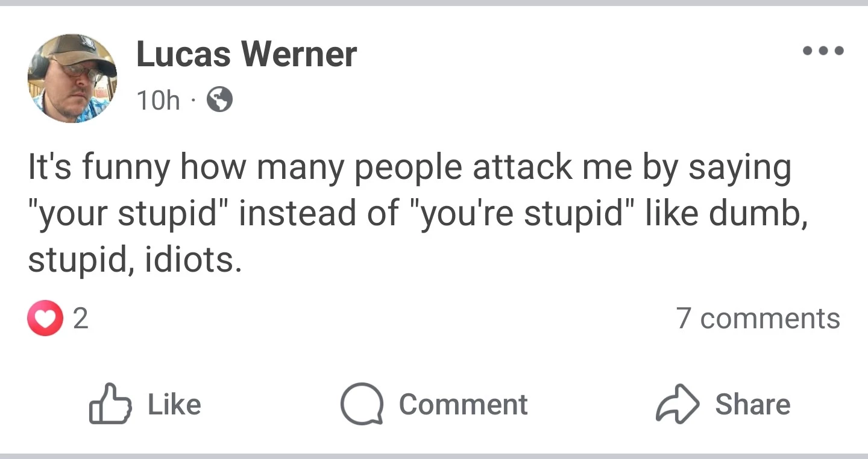Image resolution: width=868 pixels, height=459 pixels.
Task: Click the reaction count number 2
Action: coord(81,318)
